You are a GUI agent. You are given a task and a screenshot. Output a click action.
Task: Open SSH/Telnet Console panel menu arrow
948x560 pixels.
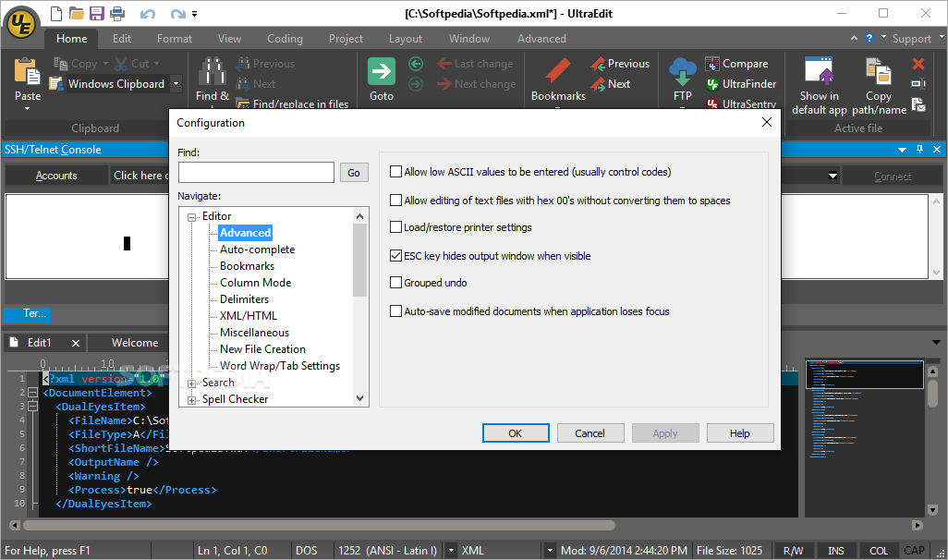click(x=902, y=150)
